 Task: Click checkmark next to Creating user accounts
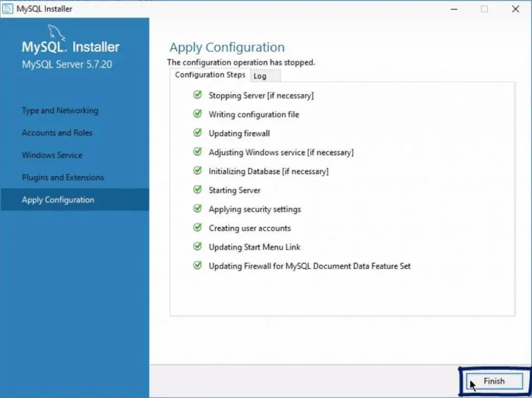tap(197, 228)
